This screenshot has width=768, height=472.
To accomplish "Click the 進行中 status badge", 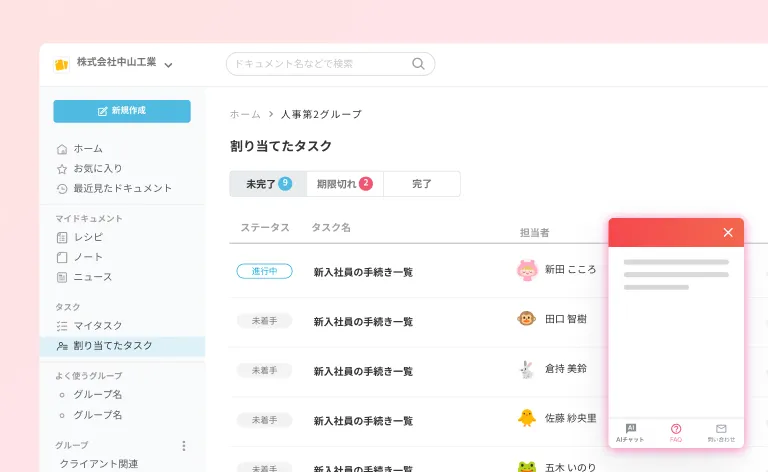I will click(264, 271).
